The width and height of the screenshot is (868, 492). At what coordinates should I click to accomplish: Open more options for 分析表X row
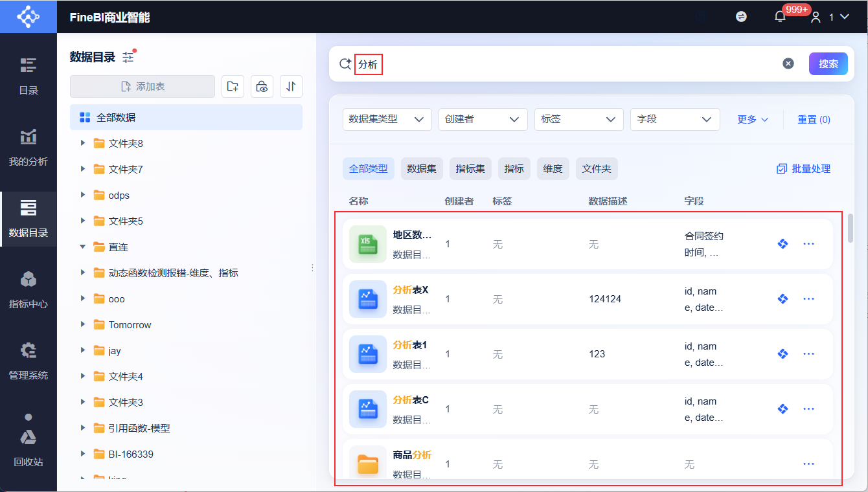(808, 299)
